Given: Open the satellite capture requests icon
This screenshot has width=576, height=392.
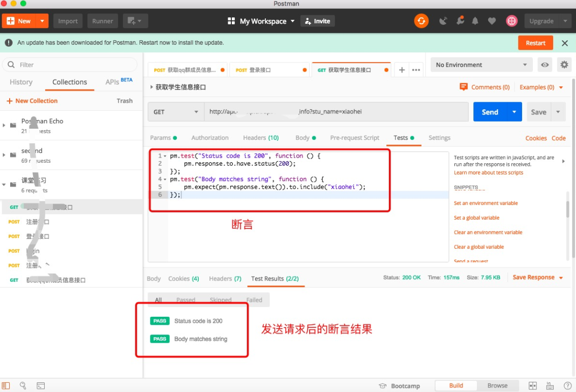Looking at the screenshot, I should coord(443,21).
